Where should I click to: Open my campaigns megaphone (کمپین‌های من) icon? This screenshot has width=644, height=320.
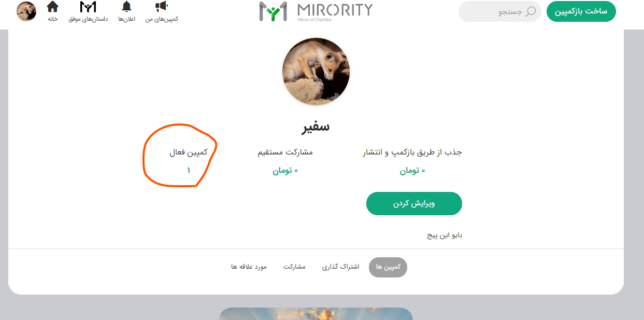click(x=162, y=7)
